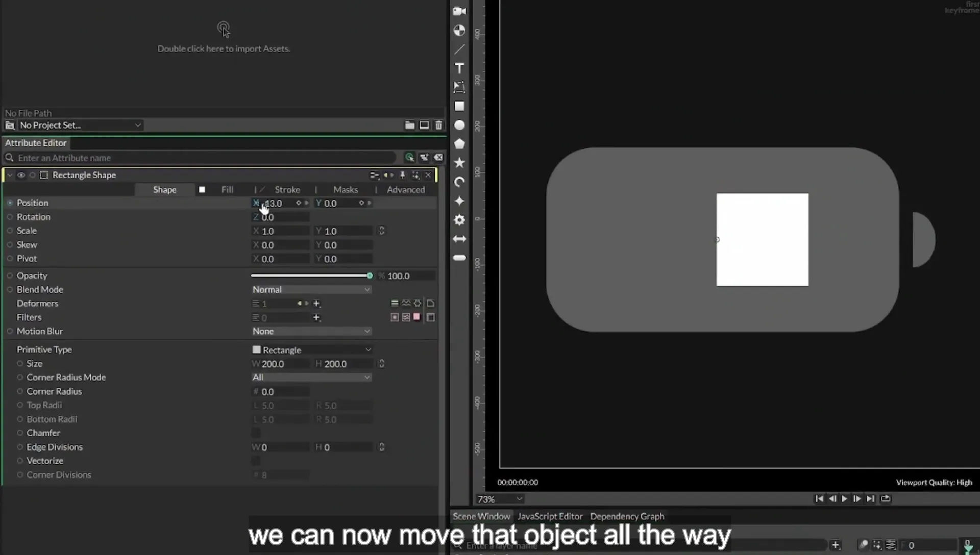Enable the Chamfer checkbox

pos(256,433)
